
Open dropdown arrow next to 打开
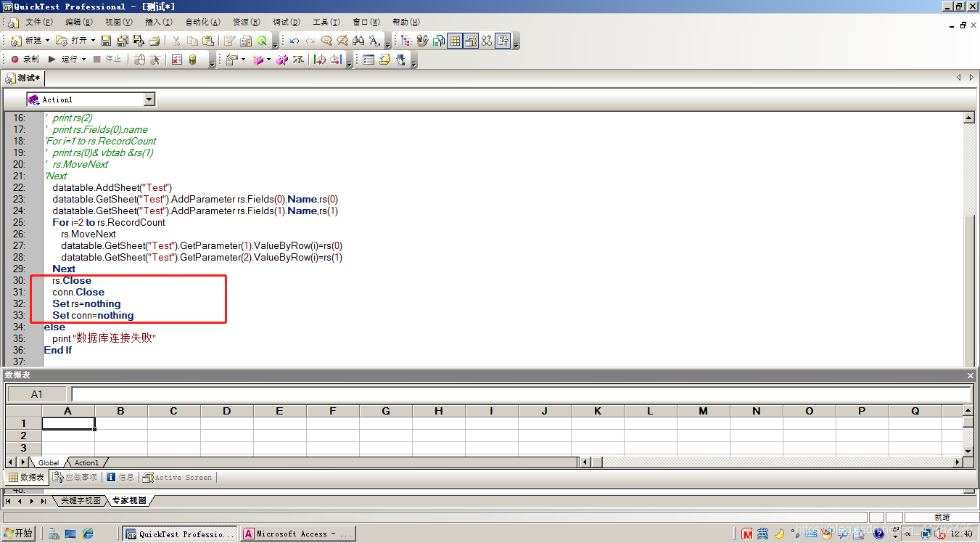(x=93, y=41)
